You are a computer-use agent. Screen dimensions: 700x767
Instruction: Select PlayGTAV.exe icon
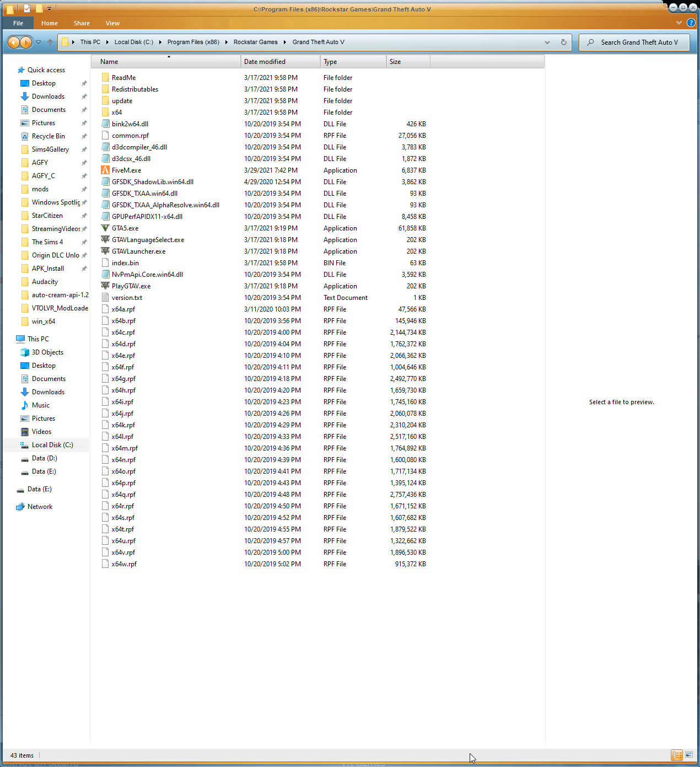tap(105, 286)
